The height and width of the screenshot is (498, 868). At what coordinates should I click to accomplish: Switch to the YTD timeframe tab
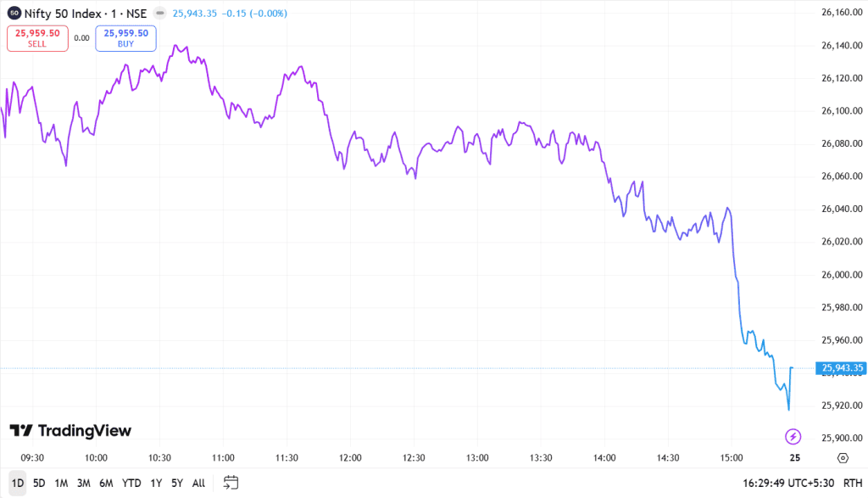131,482
